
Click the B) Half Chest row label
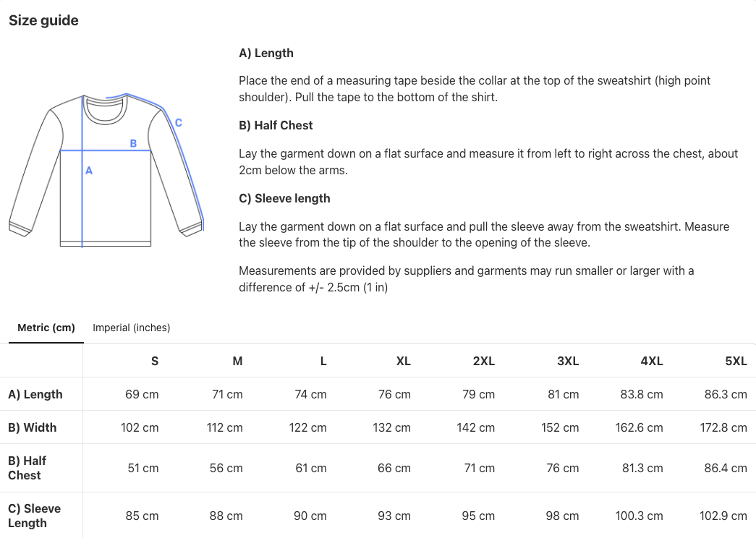pyautogui.click(x=27, y=468)
